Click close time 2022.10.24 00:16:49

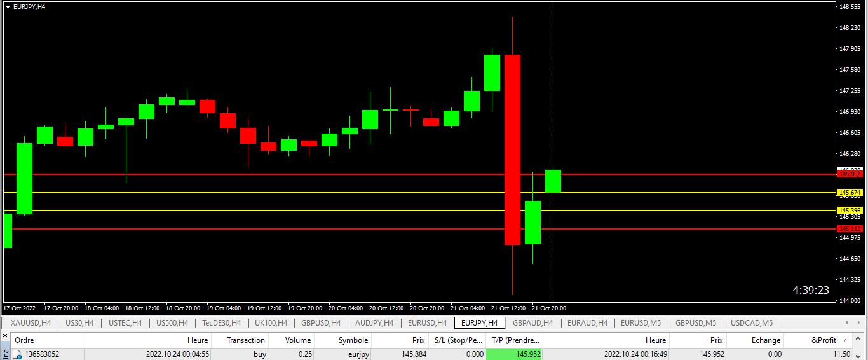click(x=635, y=354)
